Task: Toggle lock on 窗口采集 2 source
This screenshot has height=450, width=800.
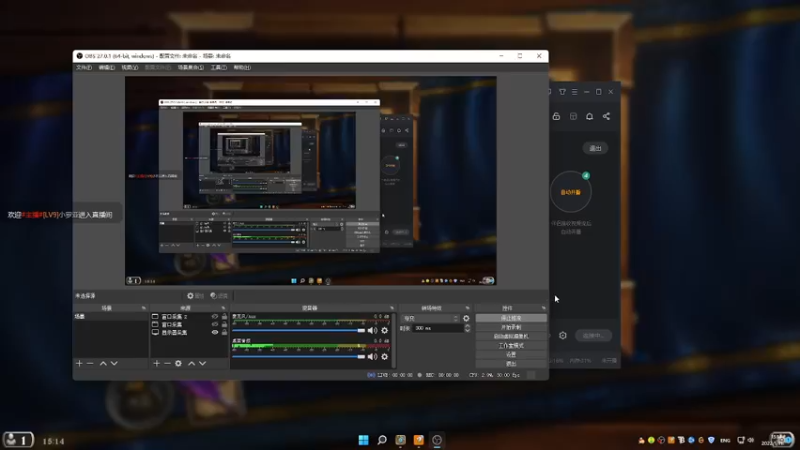Action: (x=224, y=316)
